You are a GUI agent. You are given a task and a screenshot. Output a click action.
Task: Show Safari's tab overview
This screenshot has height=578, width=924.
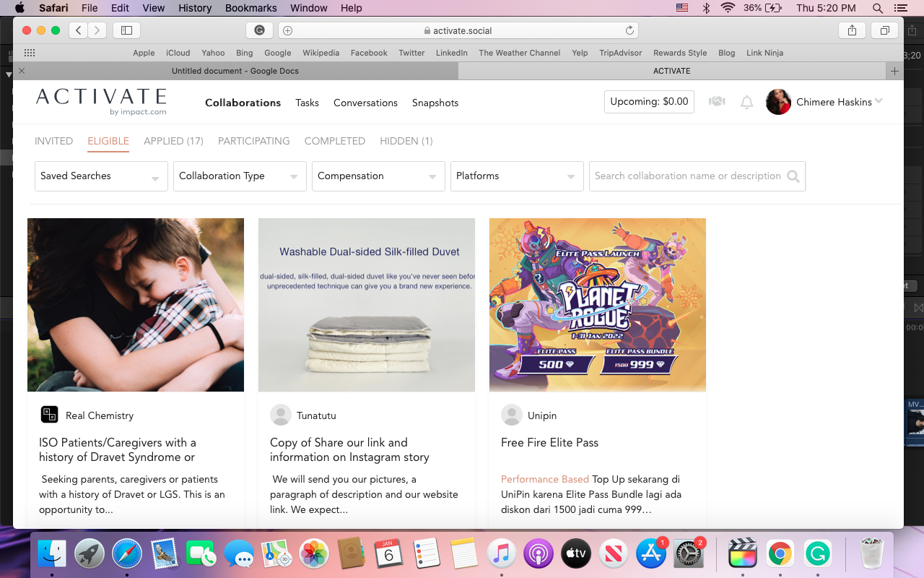pos(884,30)
